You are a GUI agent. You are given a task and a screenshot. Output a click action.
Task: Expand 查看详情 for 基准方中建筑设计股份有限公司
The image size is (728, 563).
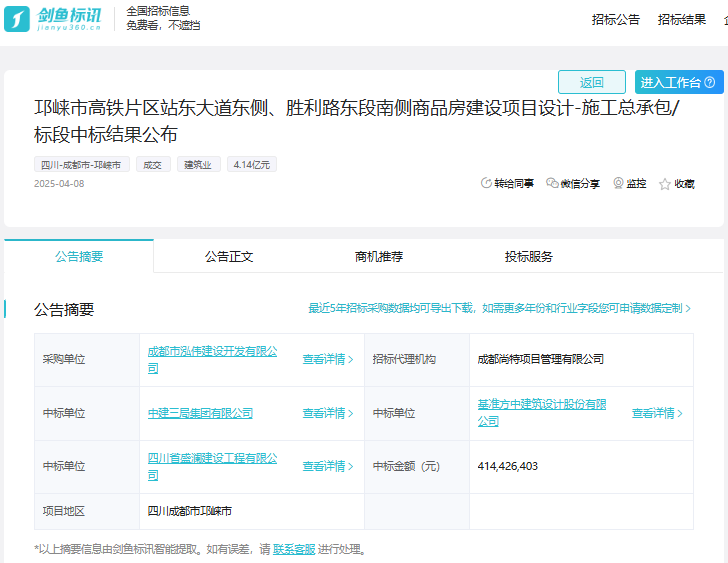coord(657,413)
